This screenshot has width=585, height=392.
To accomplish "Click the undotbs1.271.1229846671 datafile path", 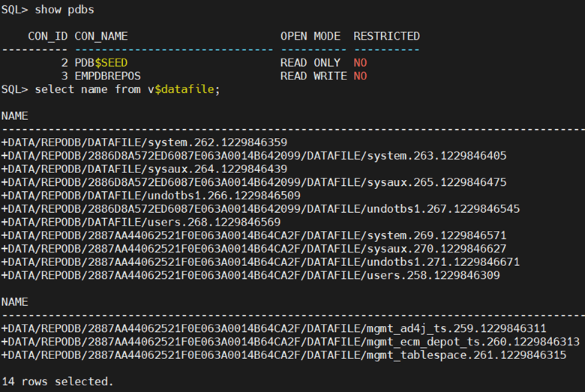I will pyautogui.click(x=260, y=262).
